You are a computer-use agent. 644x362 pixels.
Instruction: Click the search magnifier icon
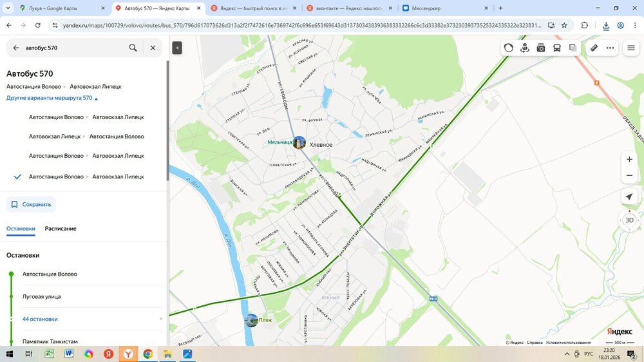tap(133, 48)
